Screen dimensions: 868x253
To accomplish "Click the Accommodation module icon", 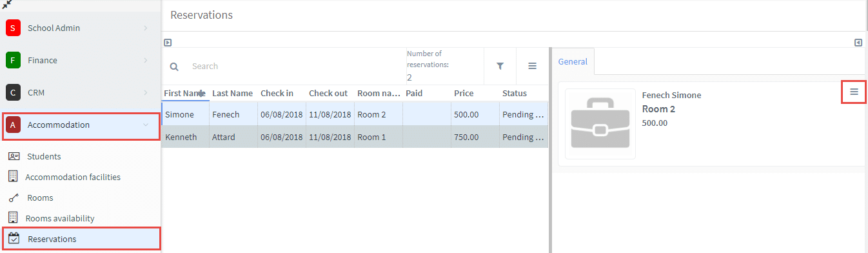I will point(13,125).
